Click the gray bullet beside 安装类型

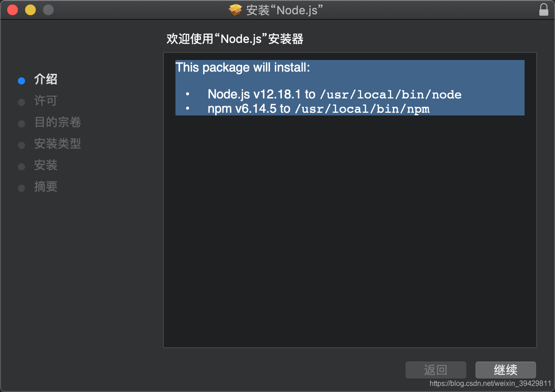pos(21,145)
